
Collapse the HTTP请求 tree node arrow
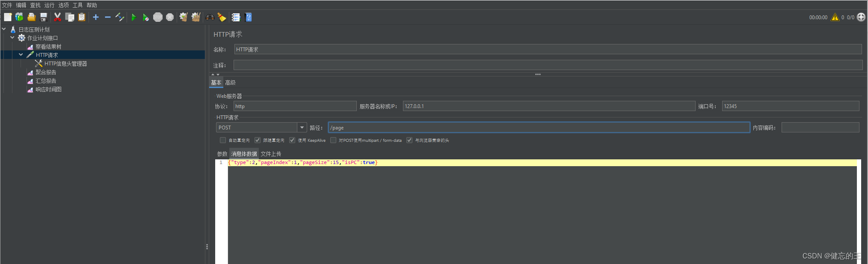(21, 55)
